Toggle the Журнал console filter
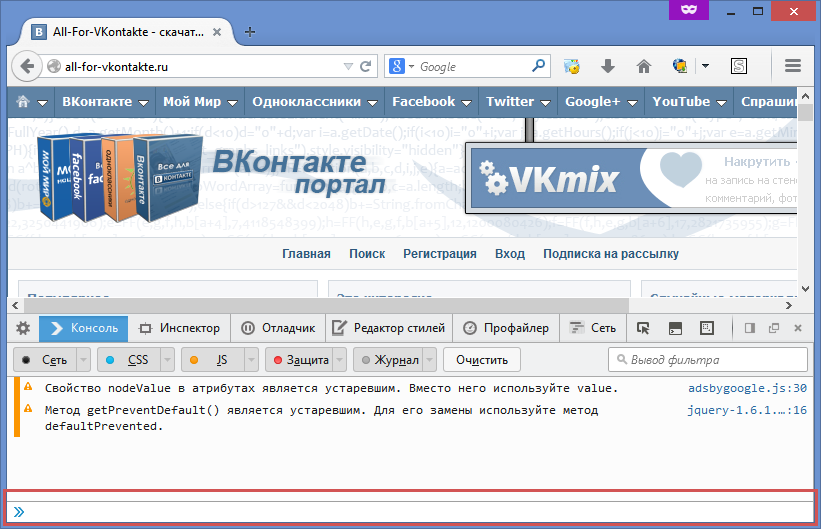The image size is (821, 529). (389, 360)
